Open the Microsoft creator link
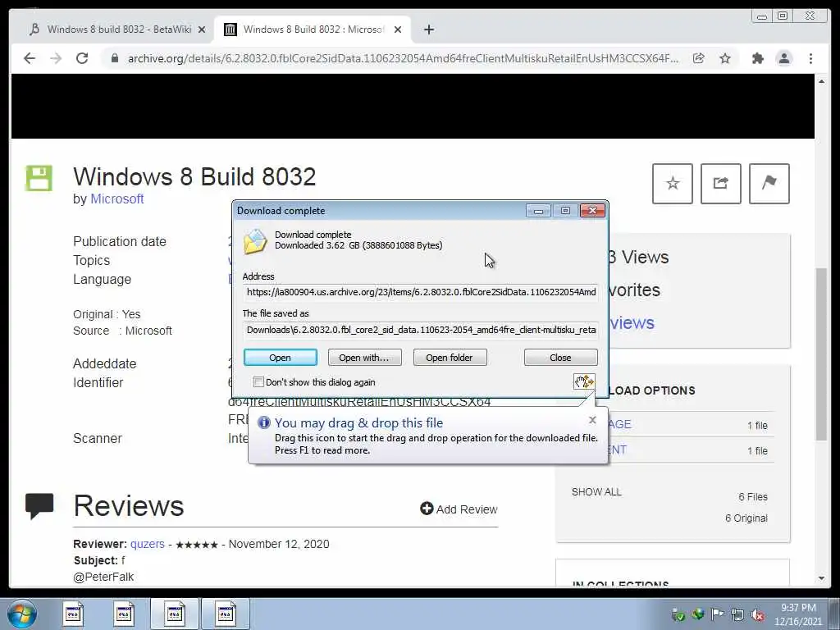Screen dimensions: 840x630 pyautogui.click(x=116, y=199)
